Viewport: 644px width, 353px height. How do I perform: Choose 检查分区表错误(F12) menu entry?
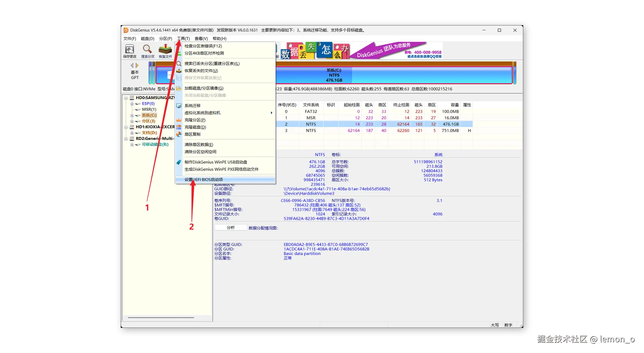click(x=225, y=46)
